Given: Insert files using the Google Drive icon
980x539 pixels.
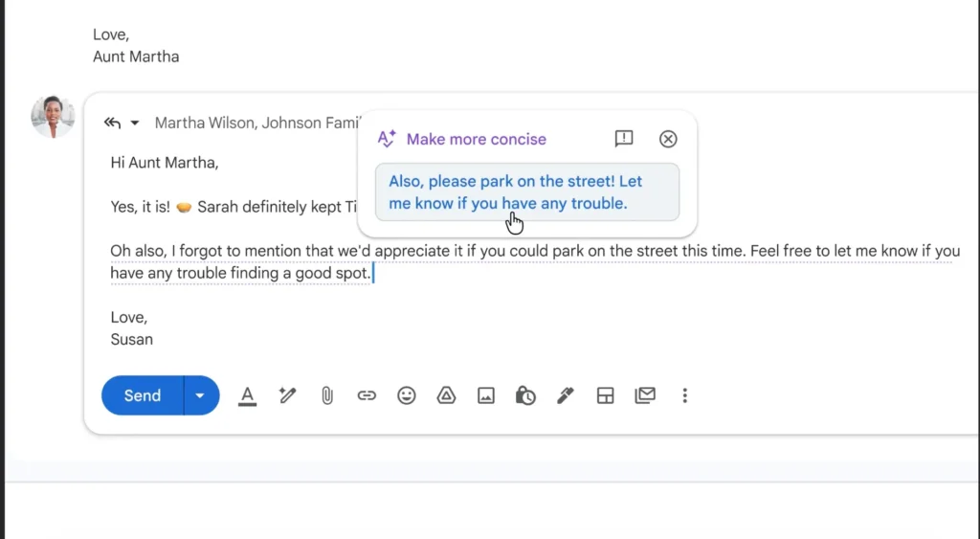Looking at the screenshot, I should pos(446,395).
